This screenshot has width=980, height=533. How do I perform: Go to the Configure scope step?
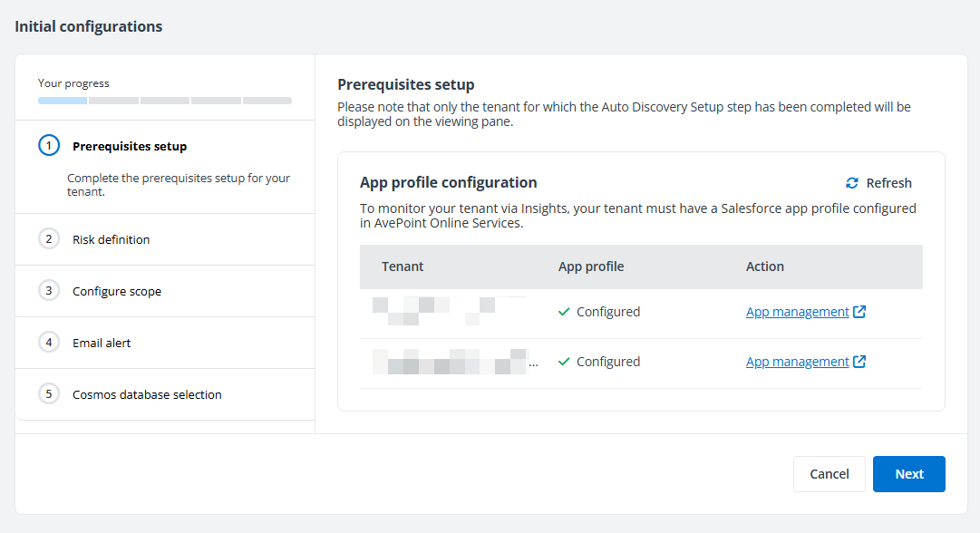(117, 292)
